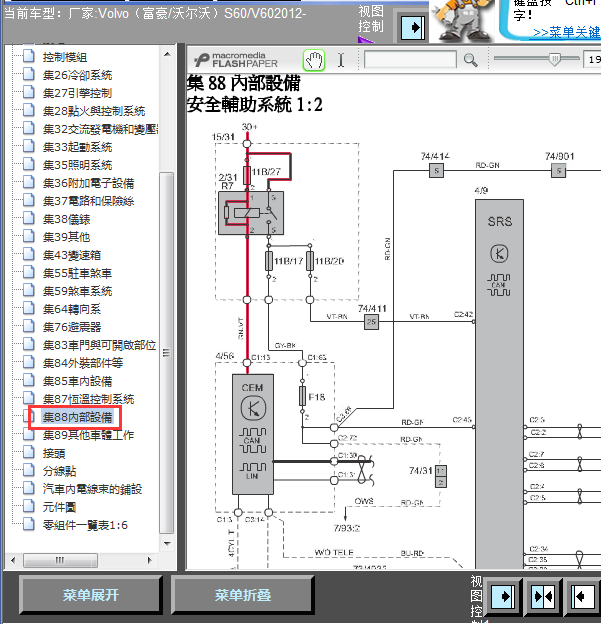Select the text selection cursor tool

(341, 60)
